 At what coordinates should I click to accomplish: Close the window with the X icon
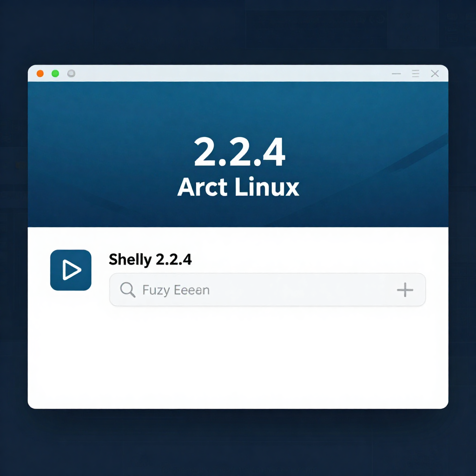pyautogui.click(x=435, y=73)
